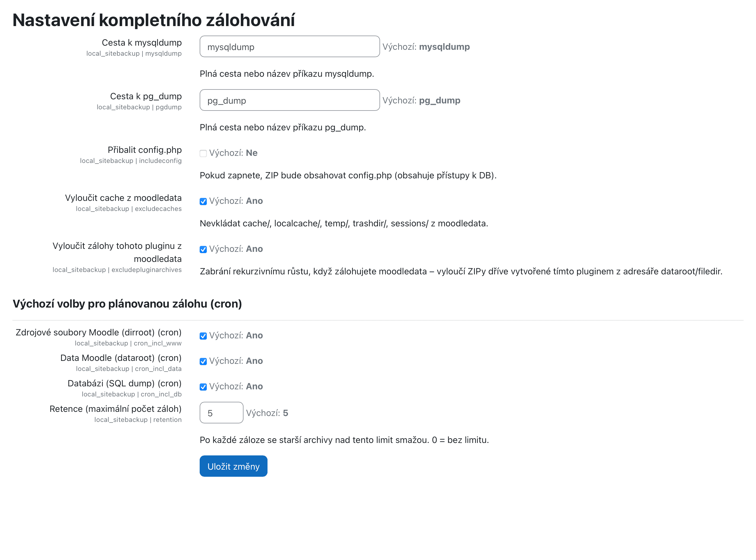Click the Přibalit config.php label
Screen dimensions: 756x560
[144, 150]
